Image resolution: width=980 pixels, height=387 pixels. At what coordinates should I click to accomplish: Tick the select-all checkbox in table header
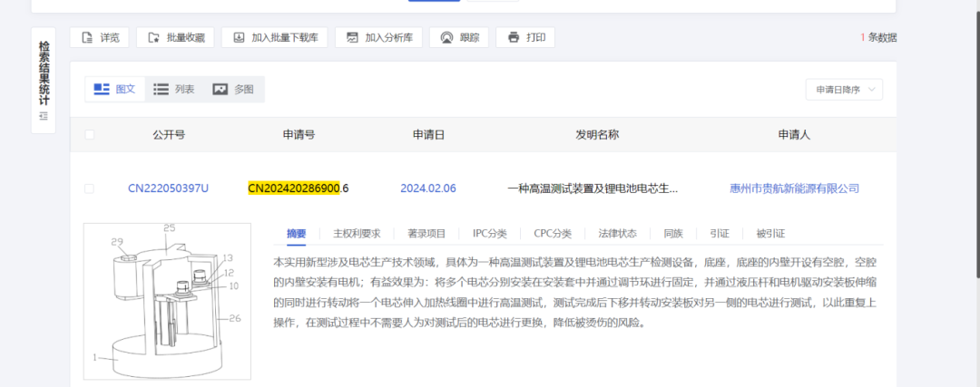pyautogui.click(x=89, y=135)
